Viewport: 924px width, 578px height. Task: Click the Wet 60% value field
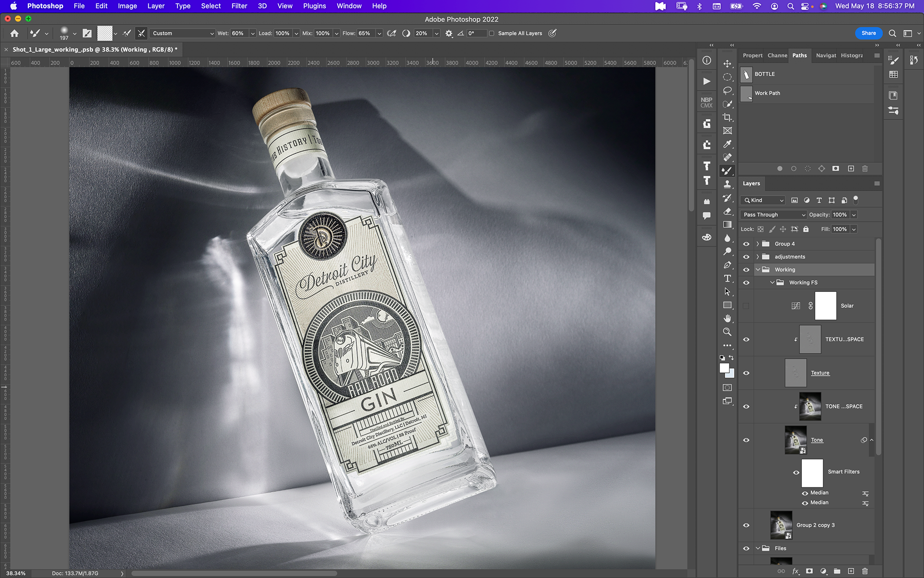239,33
